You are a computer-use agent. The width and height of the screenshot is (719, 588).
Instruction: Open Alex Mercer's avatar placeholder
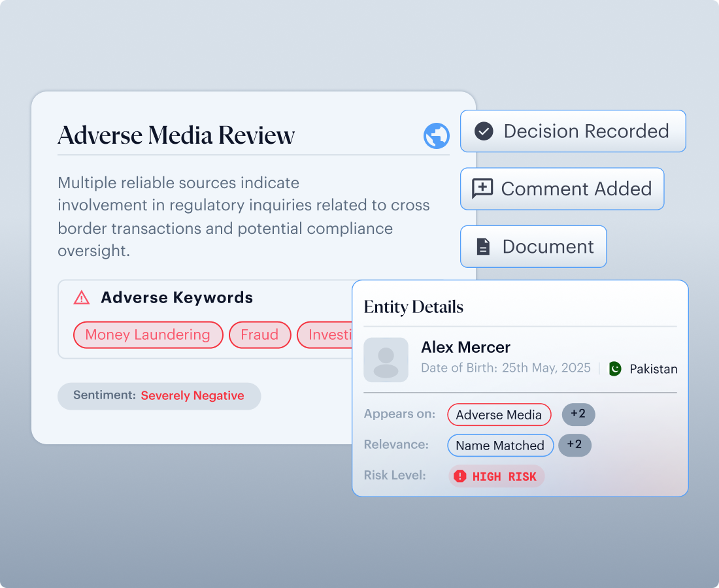(386, 360)
